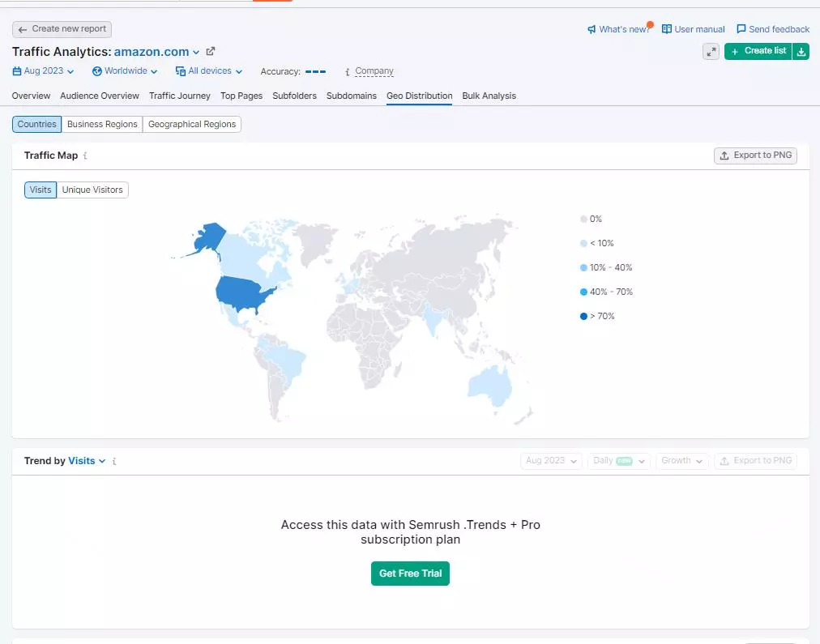Open the User manual link

point(699,29)
